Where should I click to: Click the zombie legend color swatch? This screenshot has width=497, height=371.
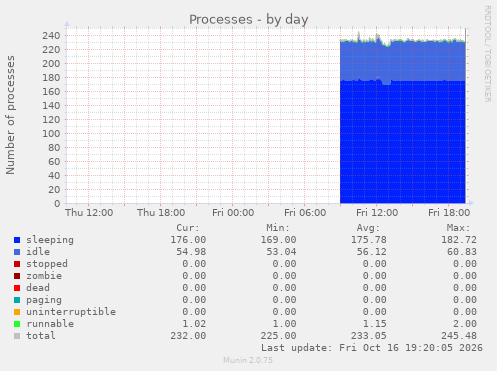(x=17, y=276)
